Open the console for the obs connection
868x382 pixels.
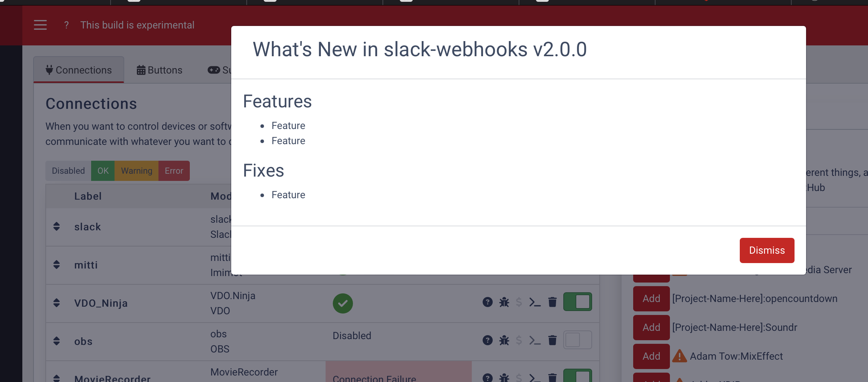click(x=535, y=340)
